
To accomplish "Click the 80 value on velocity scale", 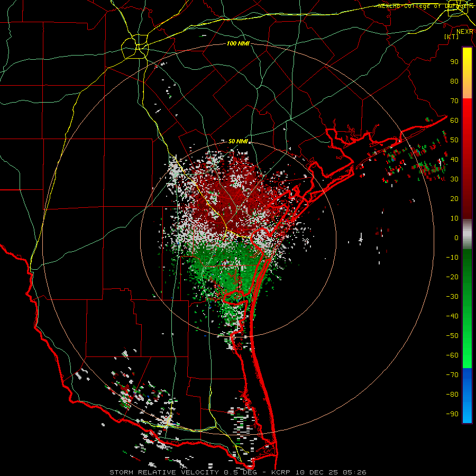I will pyautogui.click(x=454, y=81).
